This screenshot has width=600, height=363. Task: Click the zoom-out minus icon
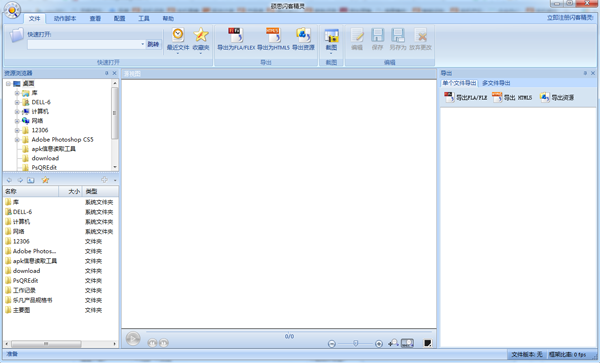click(x=332, y=343)
